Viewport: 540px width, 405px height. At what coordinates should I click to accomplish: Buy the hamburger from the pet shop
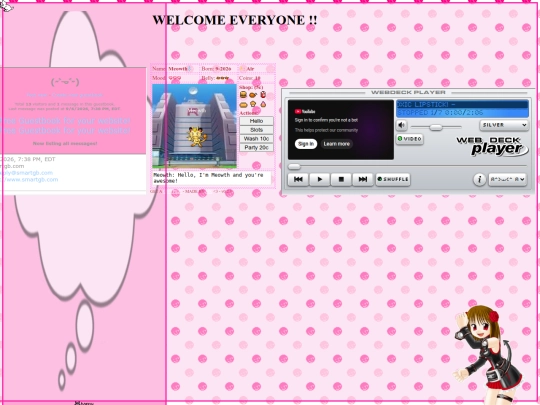click(243, 94)
